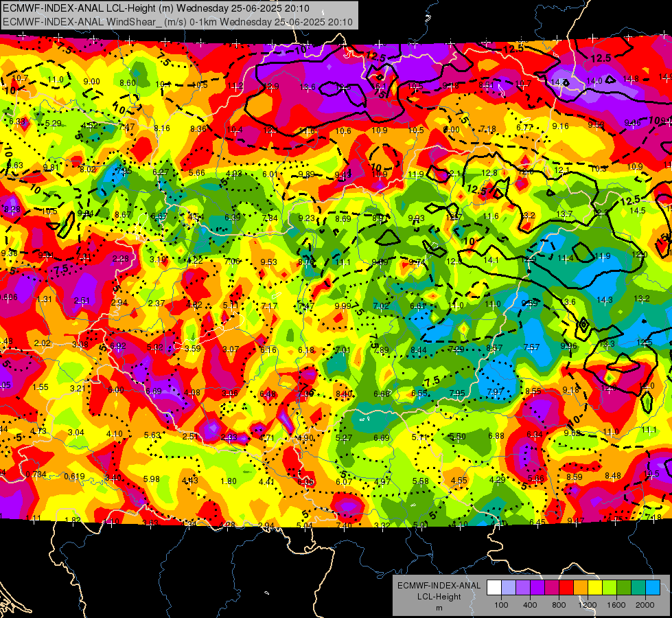Click the map value 8.55
This screenshot has width=672, height=618.
[x=533, y=391]
